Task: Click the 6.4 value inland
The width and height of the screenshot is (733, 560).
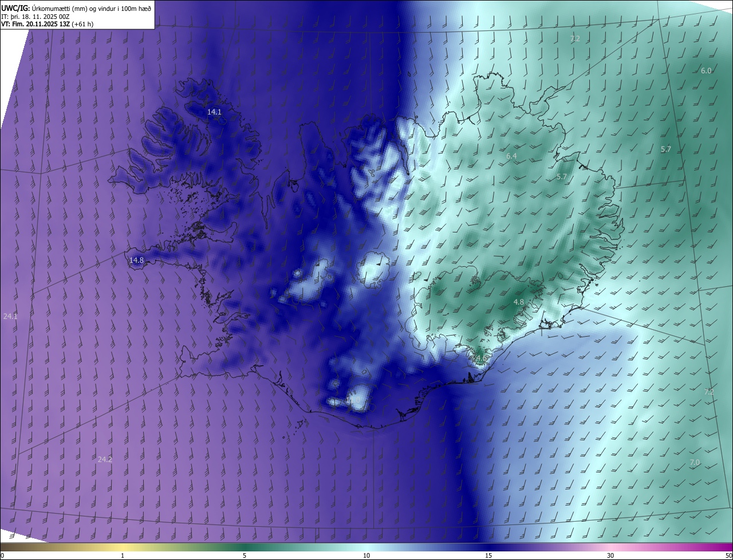Action: point(511,156)
